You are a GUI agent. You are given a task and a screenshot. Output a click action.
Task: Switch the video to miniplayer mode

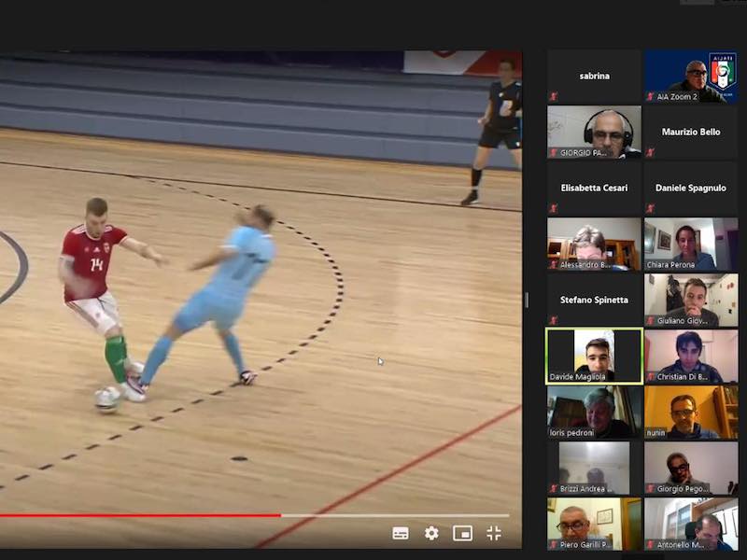(462, 533)
